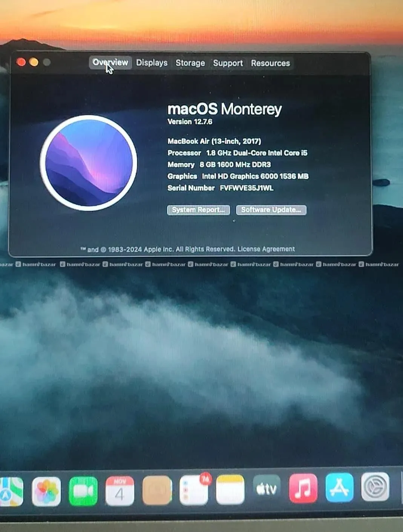This screenshot has width=403, height=532.
Task: Open the Apple TV app
Action: 267,489
